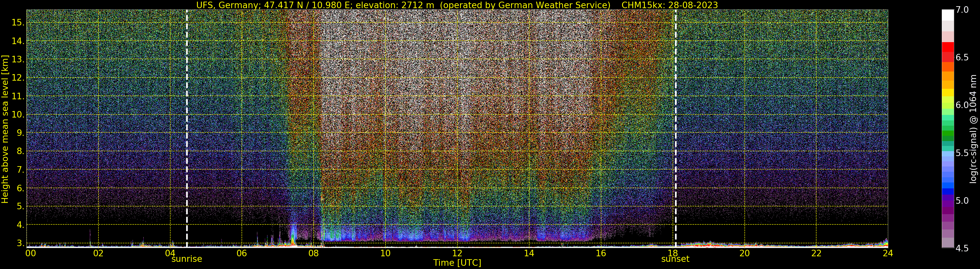Pick the bright red colorbar segment
This screenshot has height=269, width=980.
coord(948,47)
